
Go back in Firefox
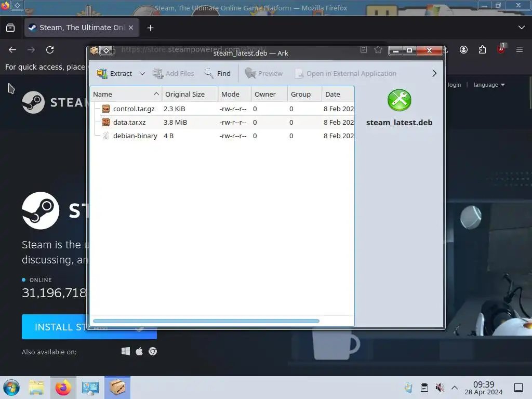pos(12,50)
